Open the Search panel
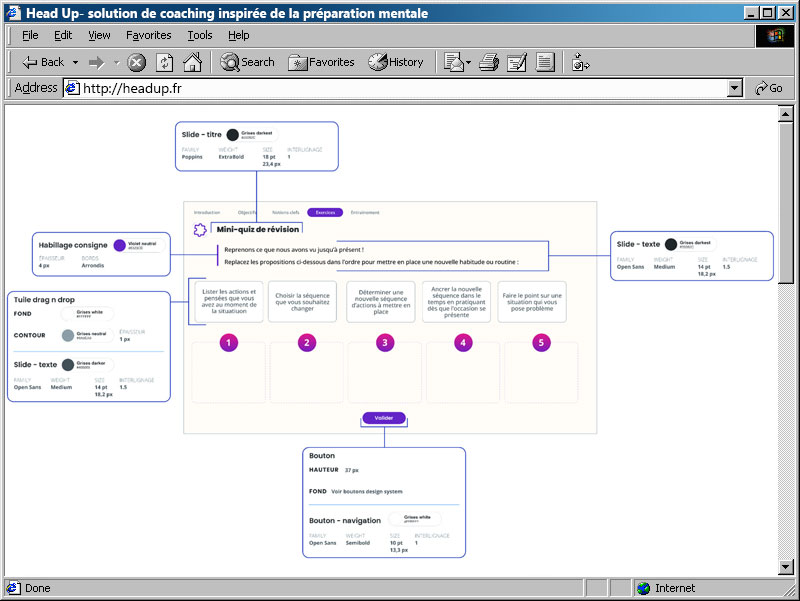Viewport: 800px width, 601px height. click(247, 62)
